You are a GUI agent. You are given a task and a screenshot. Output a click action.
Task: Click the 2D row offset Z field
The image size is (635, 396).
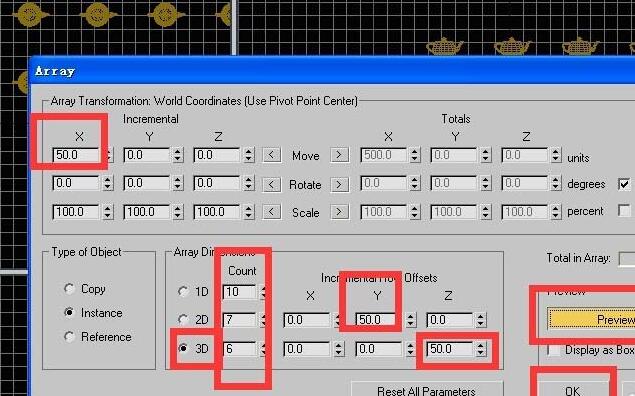pos(450,320)
